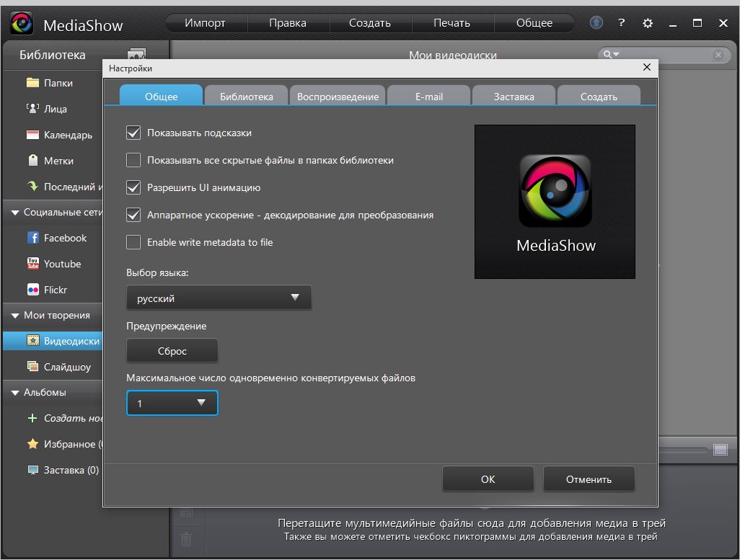
Task: Select the Flickr icon in social networks
Action: pos(32,290)
